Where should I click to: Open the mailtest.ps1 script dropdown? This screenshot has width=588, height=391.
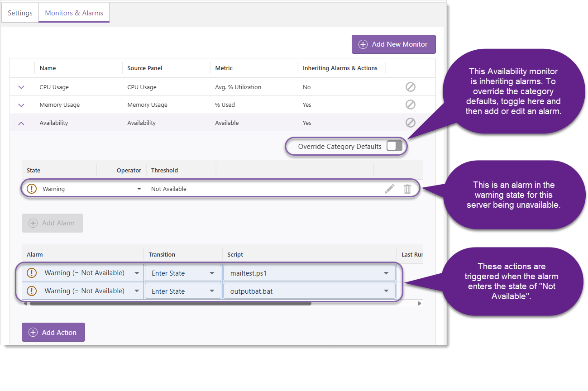pos(386,273)
